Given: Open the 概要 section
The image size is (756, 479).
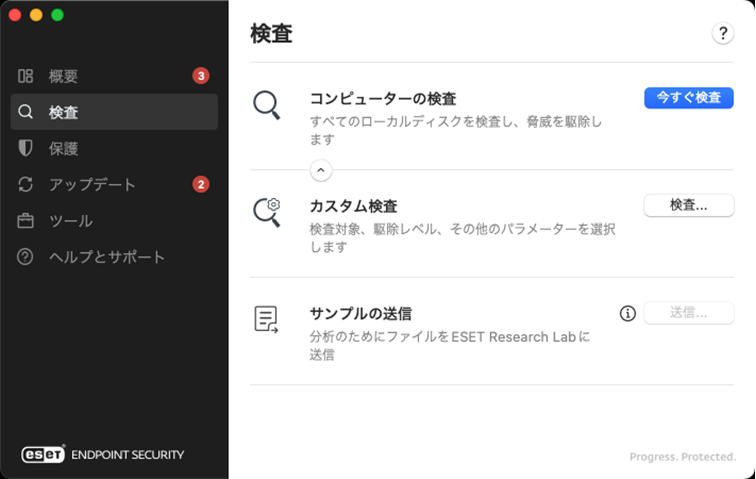Looking at the screenshot, I should [x=114, y=76].
